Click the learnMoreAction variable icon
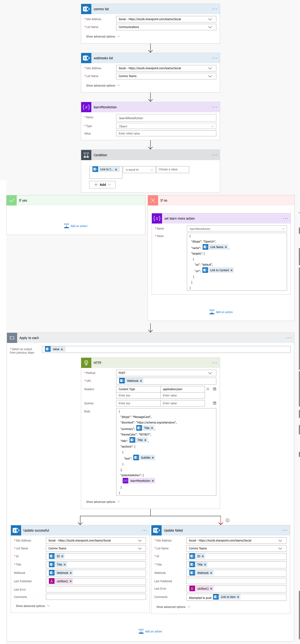The width and height of the screenshot is (300, 644). point(86,107)
